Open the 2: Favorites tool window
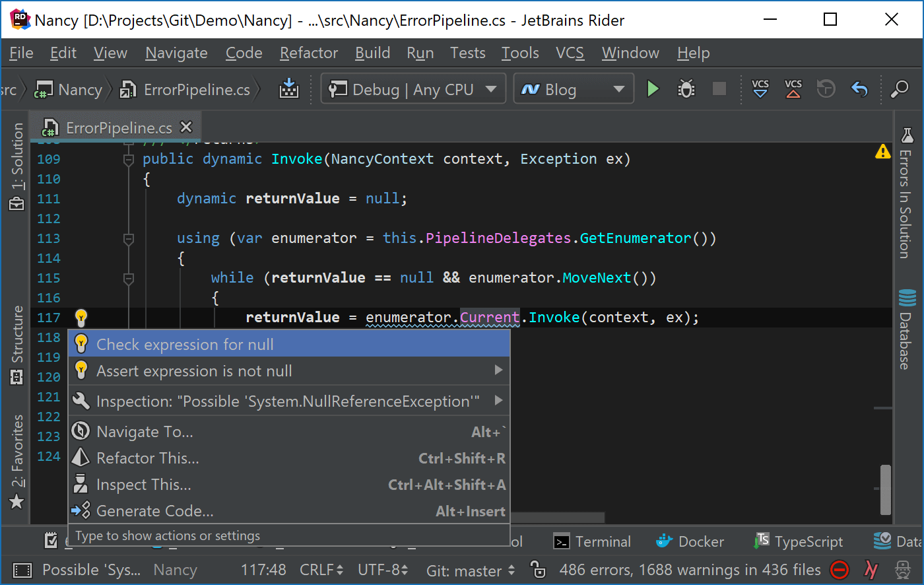924x585 pixels. [x=17, y=462]
